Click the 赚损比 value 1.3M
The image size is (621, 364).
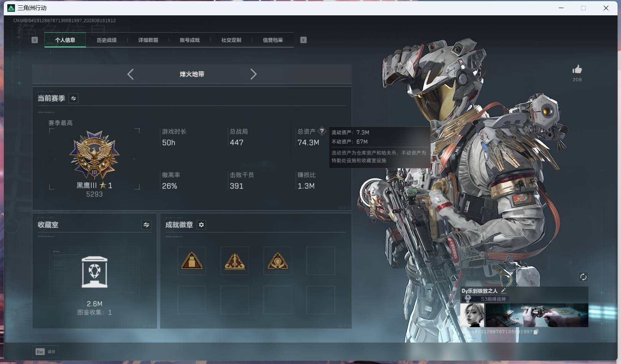click(x=306, y=186)
